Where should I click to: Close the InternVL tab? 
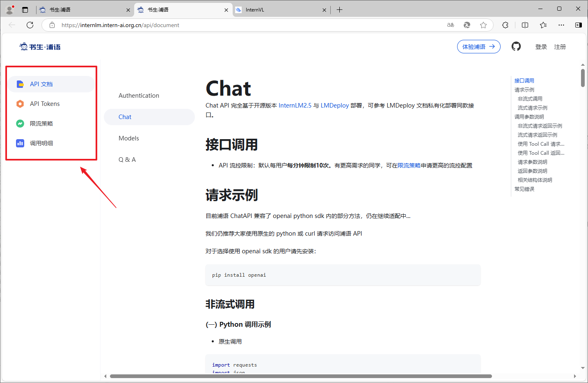[x=324, y=10]
